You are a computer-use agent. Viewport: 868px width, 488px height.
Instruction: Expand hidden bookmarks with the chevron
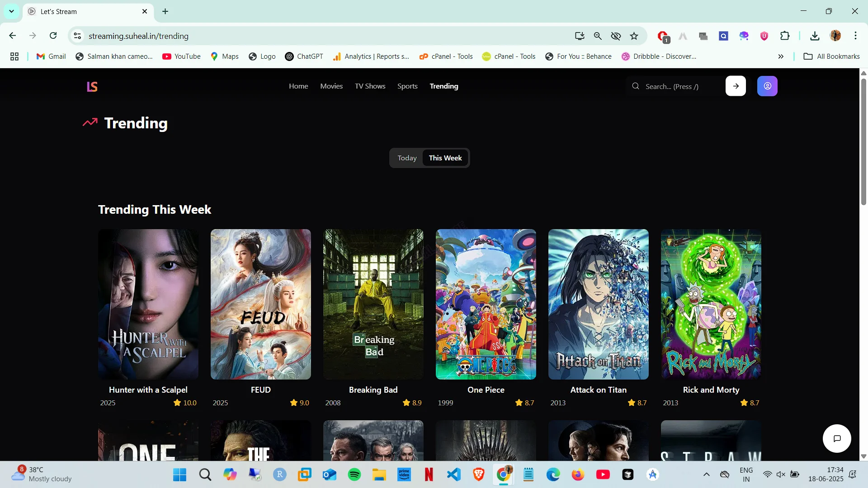click(781, 56)
